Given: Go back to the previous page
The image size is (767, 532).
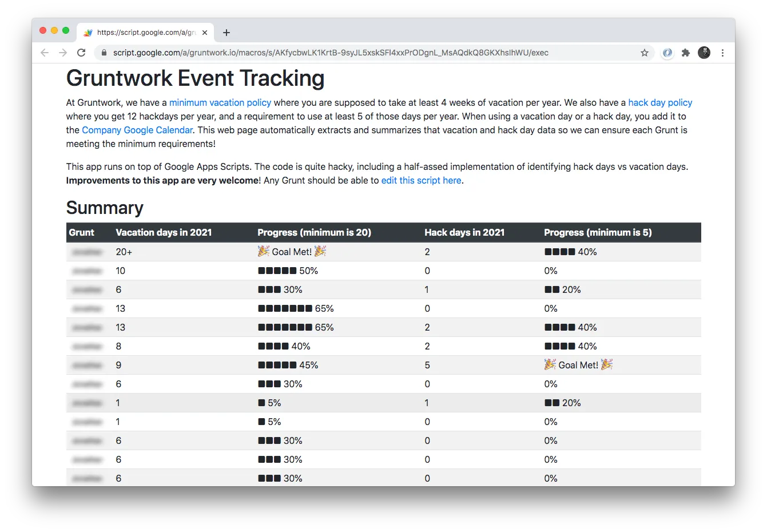Looking at the screenshot, I should (45, 53).
